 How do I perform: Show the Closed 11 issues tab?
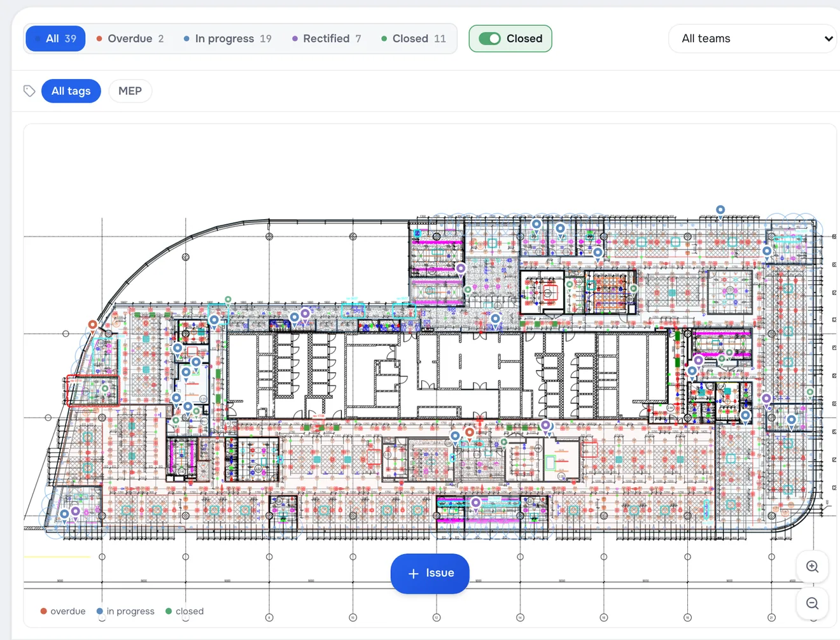(413, 39)
